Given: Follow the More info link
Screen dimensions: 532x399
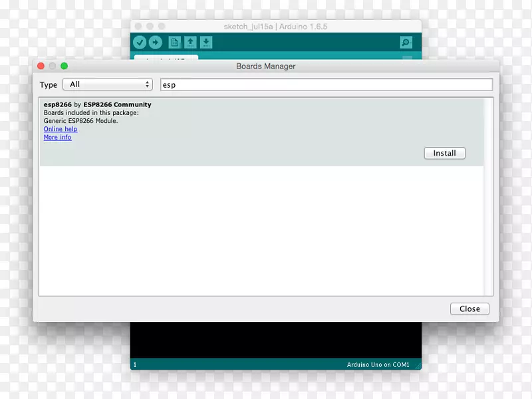Looking at the screenshot, I should (x=57, y=138).
